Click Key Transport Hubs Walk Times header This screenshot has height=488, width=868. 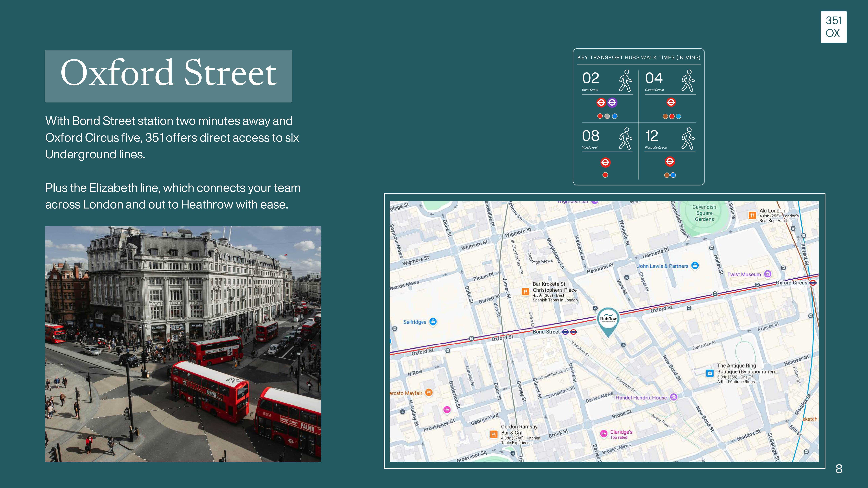point(639,58)
